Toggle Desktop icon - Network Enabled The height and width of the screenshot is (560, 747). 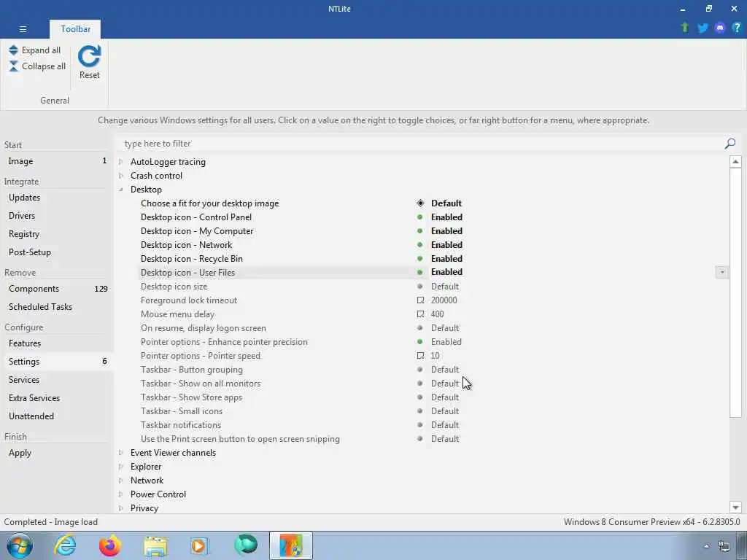446,245
